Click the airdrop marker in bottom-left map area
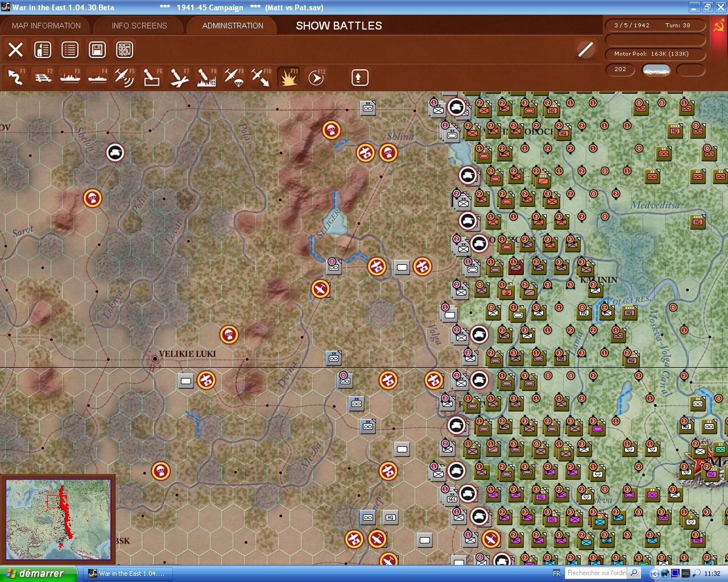 (161, 471)
